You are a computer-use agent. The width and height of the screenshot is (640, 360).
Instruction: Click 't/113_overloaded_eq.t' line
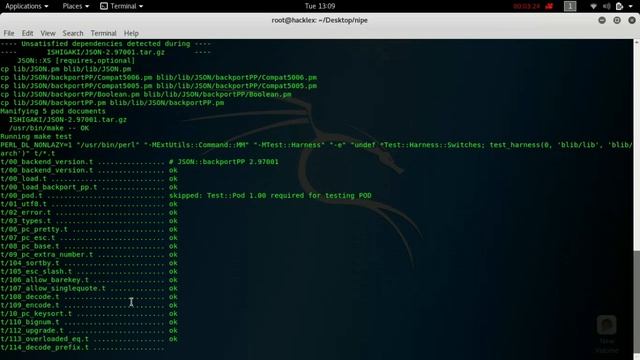(89, 339)
